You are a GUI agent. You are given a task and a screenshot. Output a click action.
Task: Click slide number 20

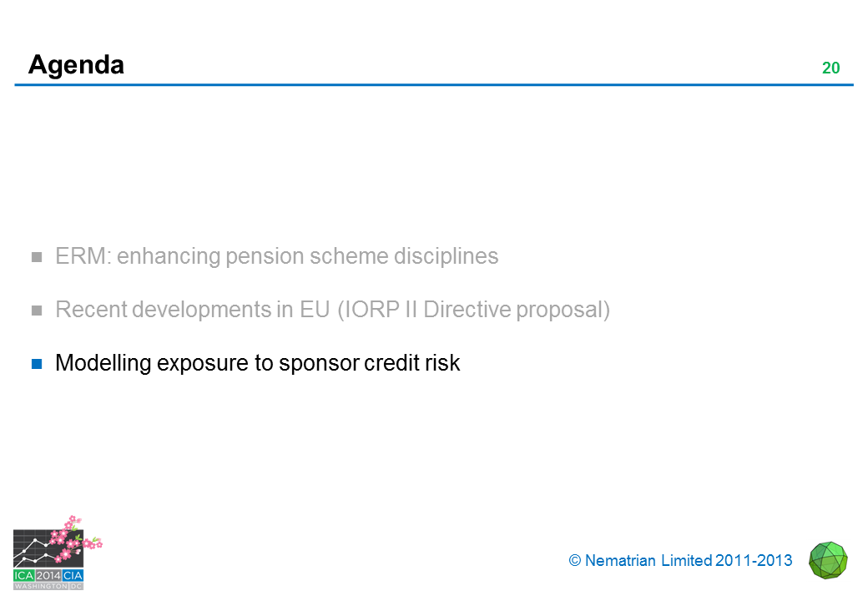pyautogui.click(x=830, y=68)
